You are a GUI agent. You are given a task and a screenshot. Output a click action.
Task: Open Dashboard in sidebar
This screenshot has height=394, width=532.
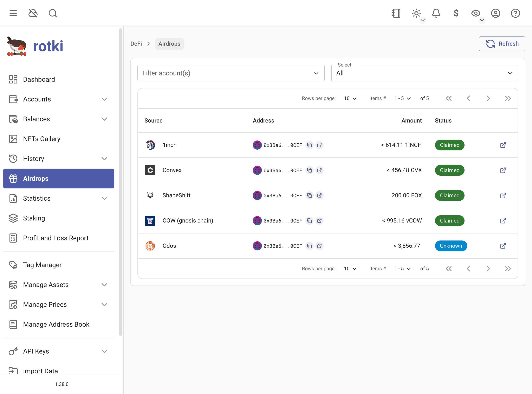tap(59, 79)
